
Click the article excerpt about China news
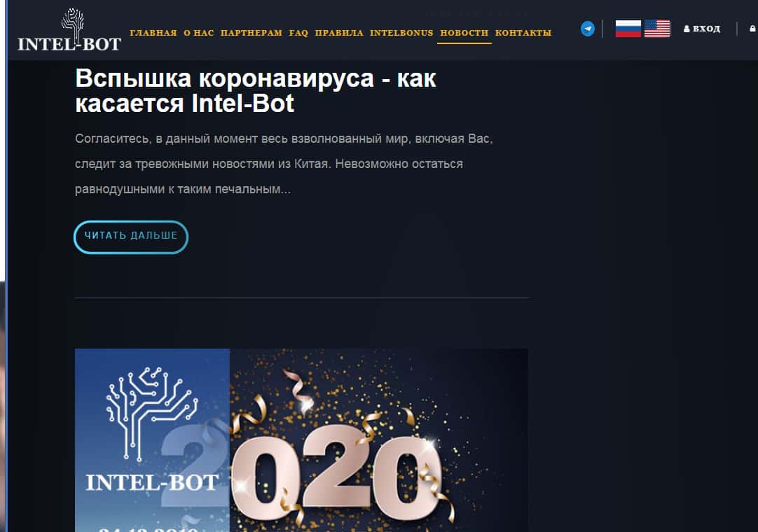coord(284,164)
